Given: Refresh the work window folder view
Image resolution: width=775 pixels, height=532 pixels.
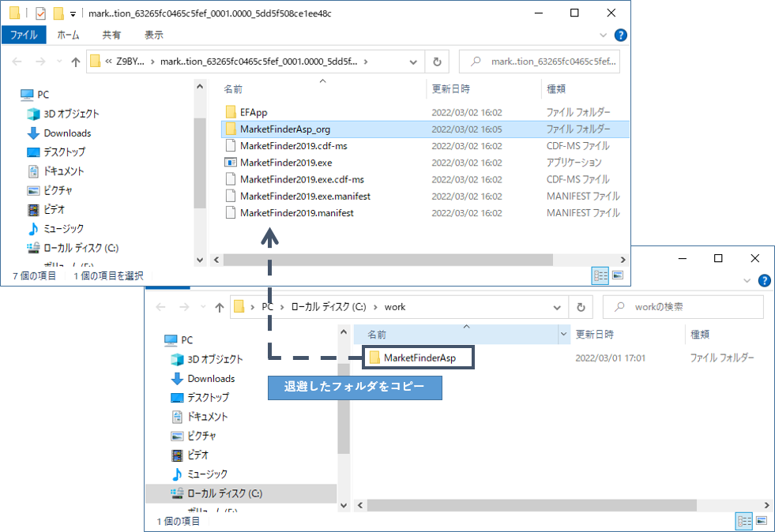Looking at the screenshot, I should point(581,307).
